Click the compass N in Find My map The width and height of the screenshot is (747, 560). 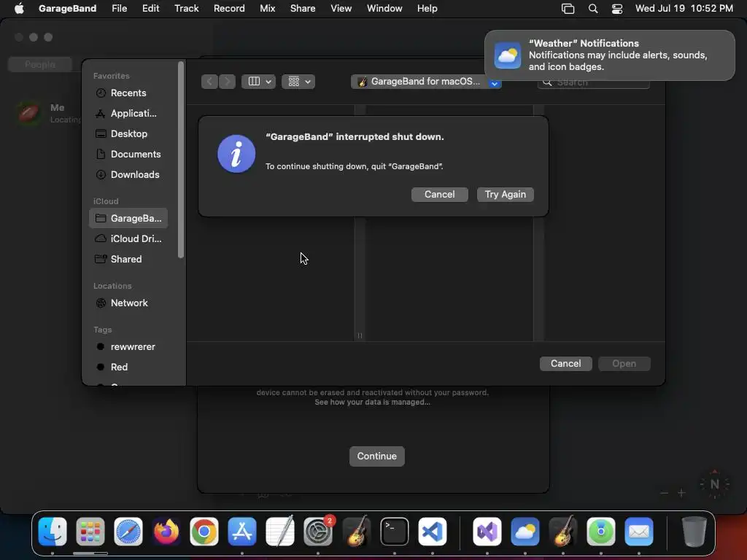(714, 484)
